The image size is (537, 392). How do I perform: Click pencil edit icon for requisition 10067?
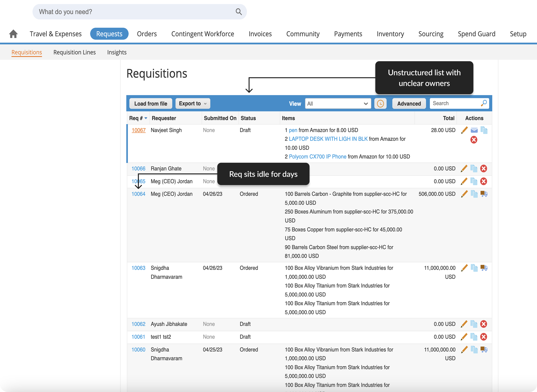tap(464, 130)
